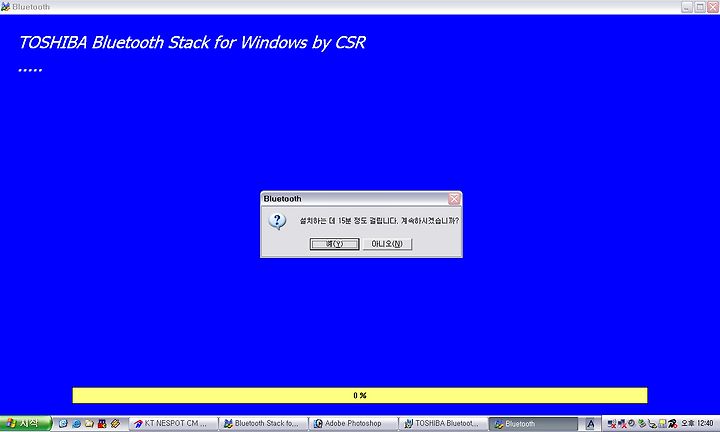The height and width of the screenshot is (432, 720).
Task: Click the red quick launch icon
Action: coord(102,424)
